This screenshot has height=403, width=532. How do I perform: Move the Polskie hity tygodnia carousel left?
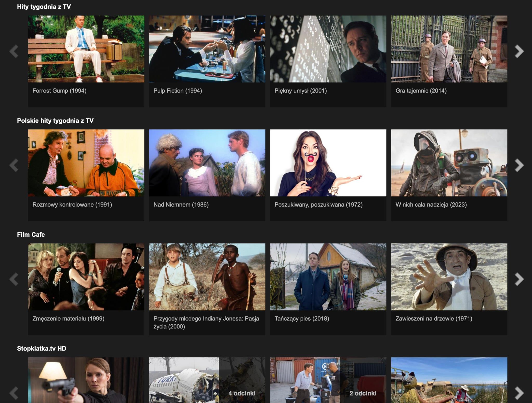pos(14,165)
